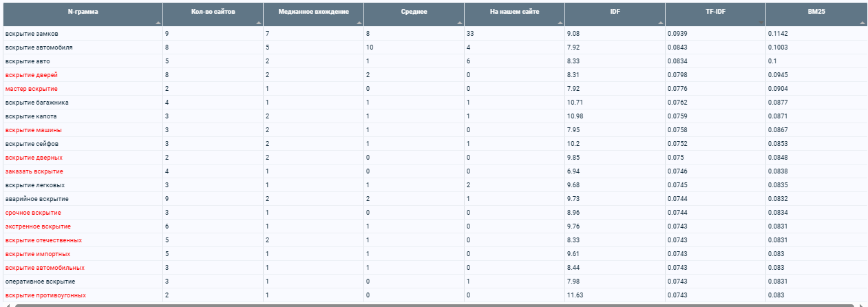
Task: Select the 'вскрытие замков' row
Action: (434, 34)
